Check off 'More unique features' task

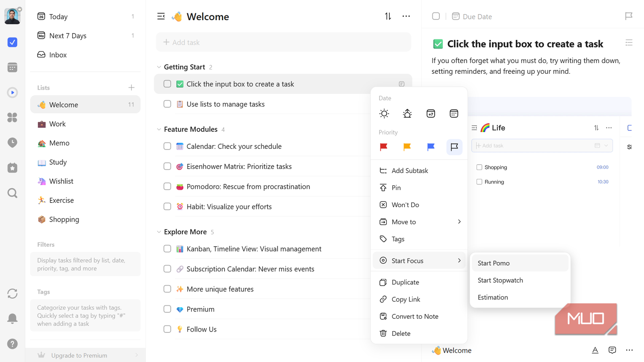pos(167,289)
